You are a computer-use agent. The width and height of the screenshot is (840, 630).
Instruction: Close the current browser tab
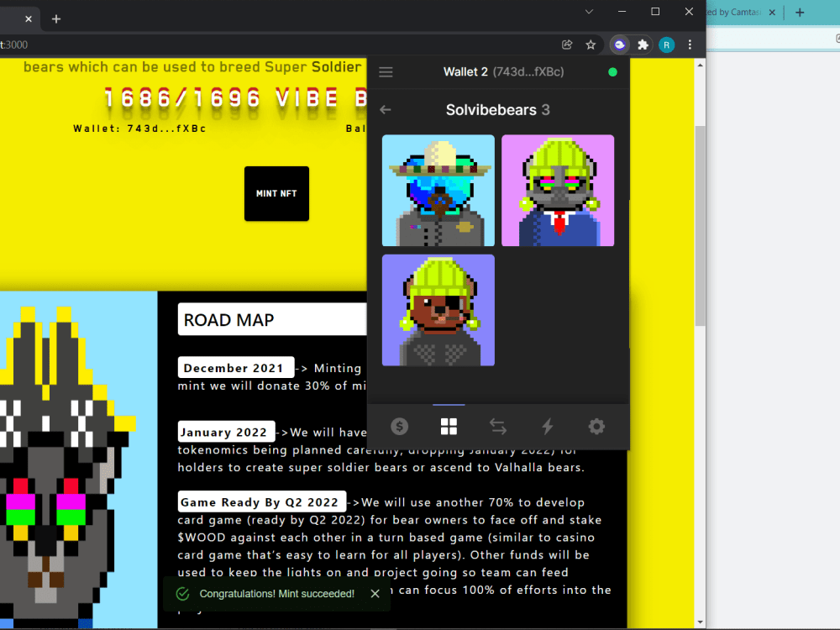coord(29,19)
